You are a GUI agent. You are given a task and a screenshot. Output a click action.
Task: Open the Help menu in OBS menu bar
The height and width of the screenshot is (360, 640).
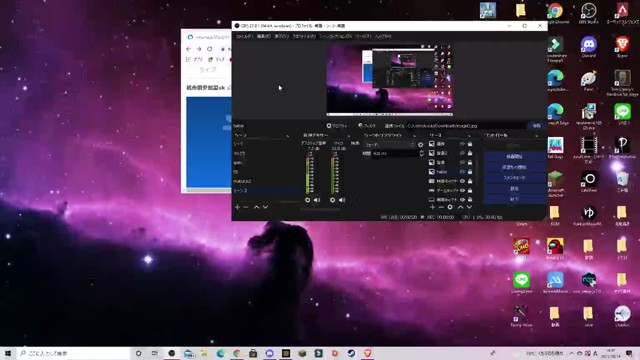tap(383, 36)
